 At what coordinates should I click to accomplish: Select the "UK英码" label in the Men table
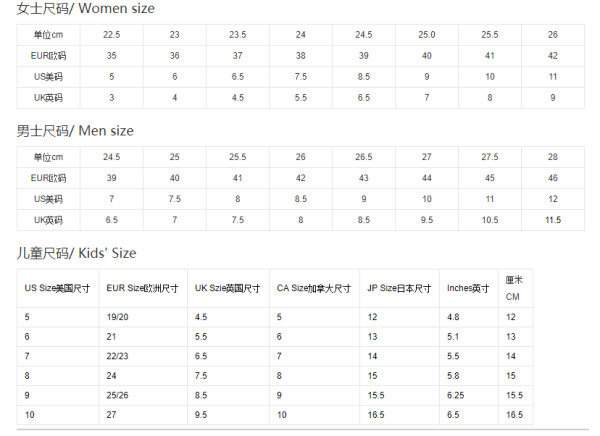(48, 220)
